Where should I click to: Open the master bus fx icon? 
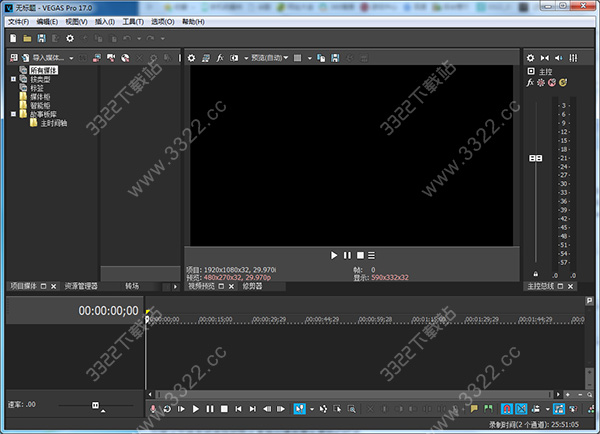[531, 82]
